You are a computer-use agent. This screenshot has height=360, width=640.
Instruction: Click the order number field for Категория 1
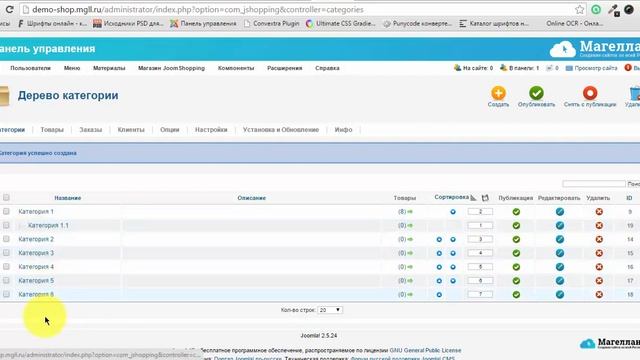[x=480, y=211]
